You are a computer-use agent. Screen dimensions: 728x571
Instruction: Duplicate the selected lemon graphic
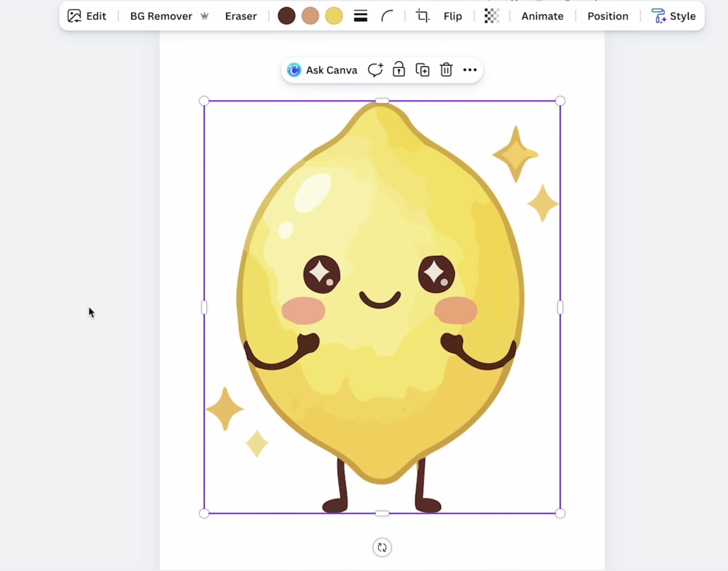[422, 70]
